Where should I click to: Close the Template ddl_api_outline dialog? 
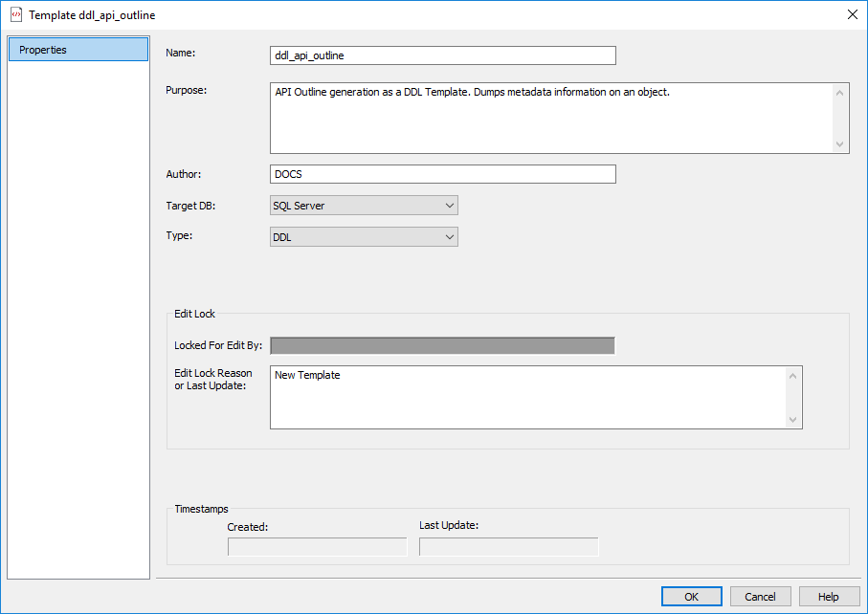(x=852, y=14)
